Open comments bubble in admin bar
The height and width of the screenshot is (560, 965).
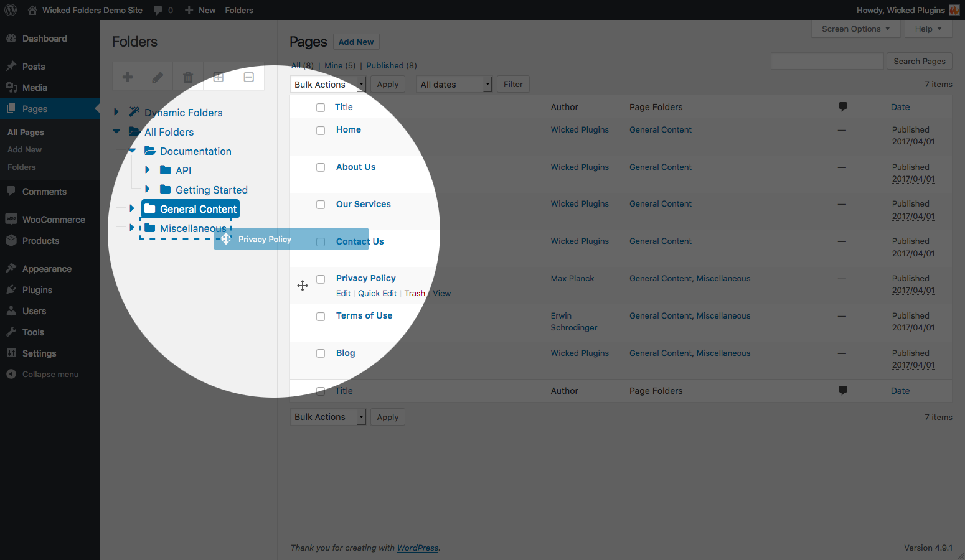tap(158, 10)
